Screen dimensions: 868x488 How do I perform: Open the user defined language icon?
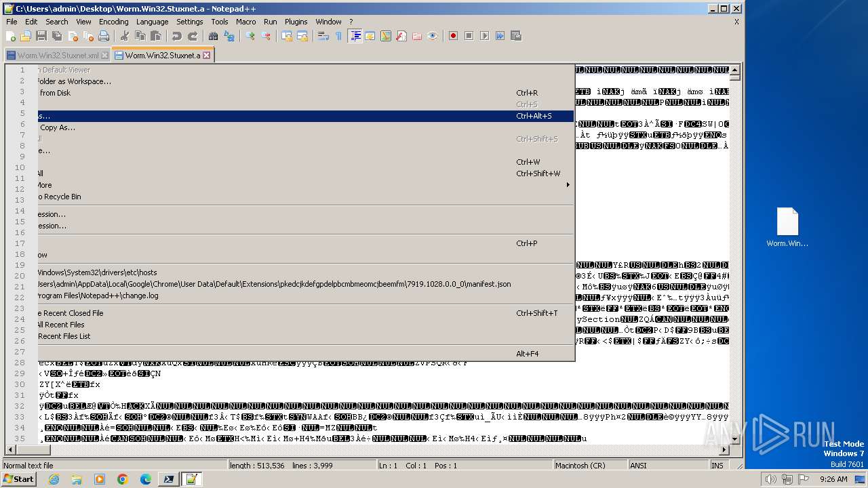tap(370, 36)
